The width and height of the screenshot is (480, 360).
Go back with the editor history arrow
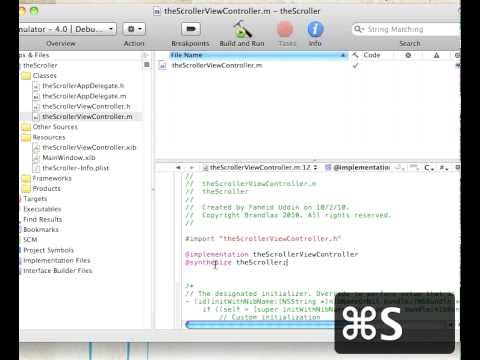178,167
